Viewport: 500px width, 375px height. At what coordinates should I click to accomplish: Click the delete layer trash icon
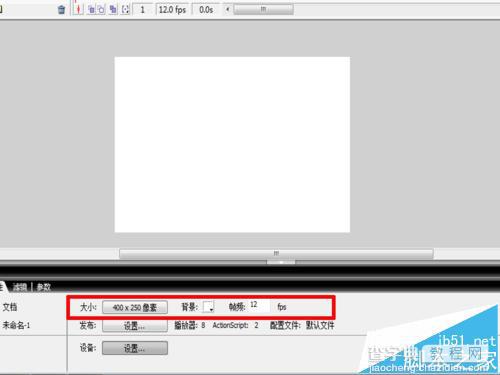point(61,9)
